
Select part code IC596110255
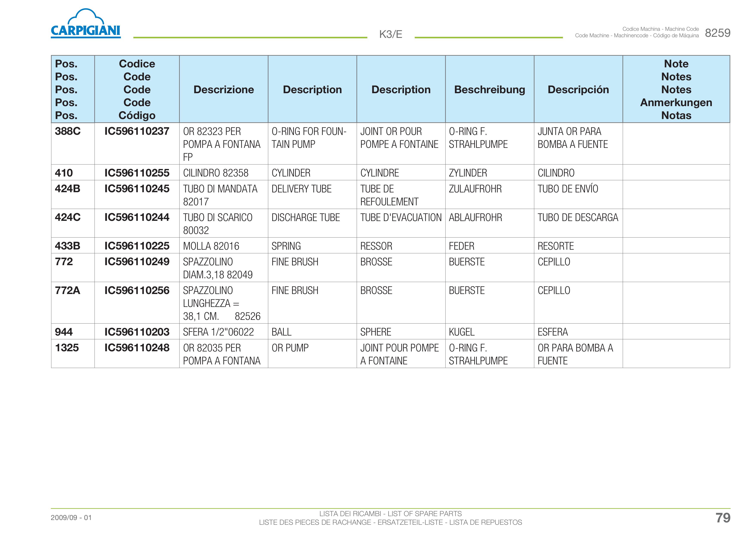137,173
